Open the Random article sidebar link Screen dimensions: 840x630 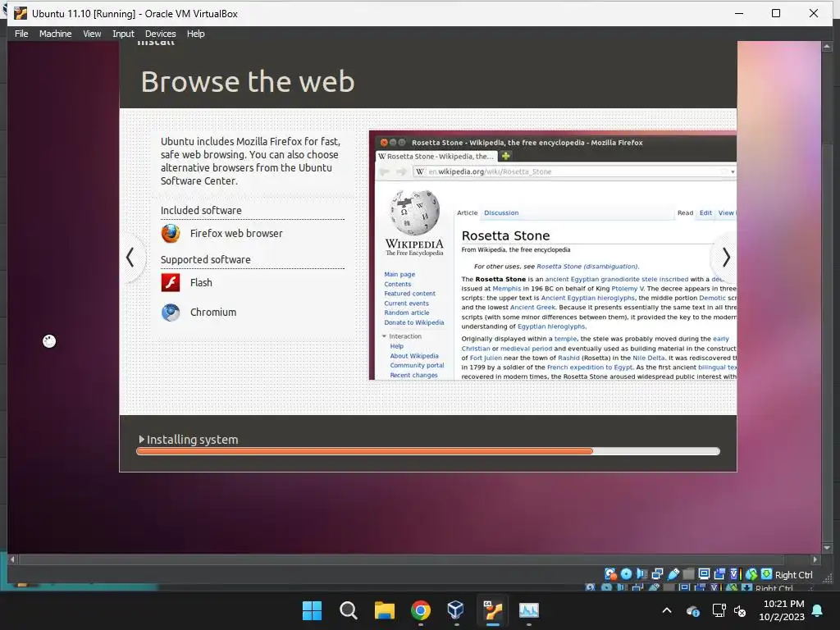pyautogui.click(x=407, y=313)
